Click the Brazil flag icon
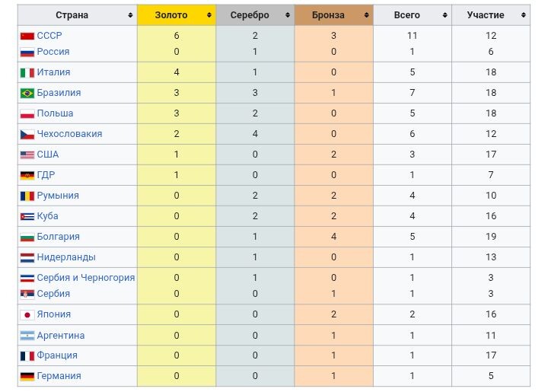Screen dimensions: 548x392 point(27,93)
